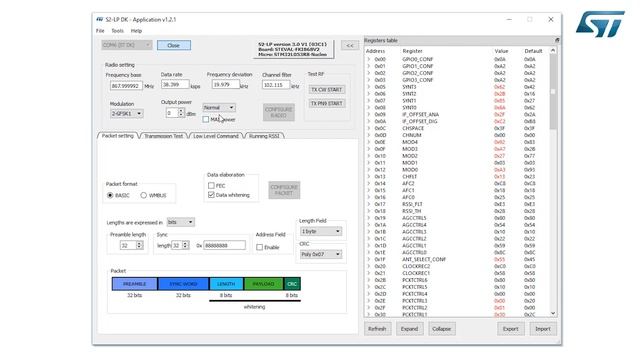Click the Close port button
The image size is (640, 360).
tap(173, 45)
